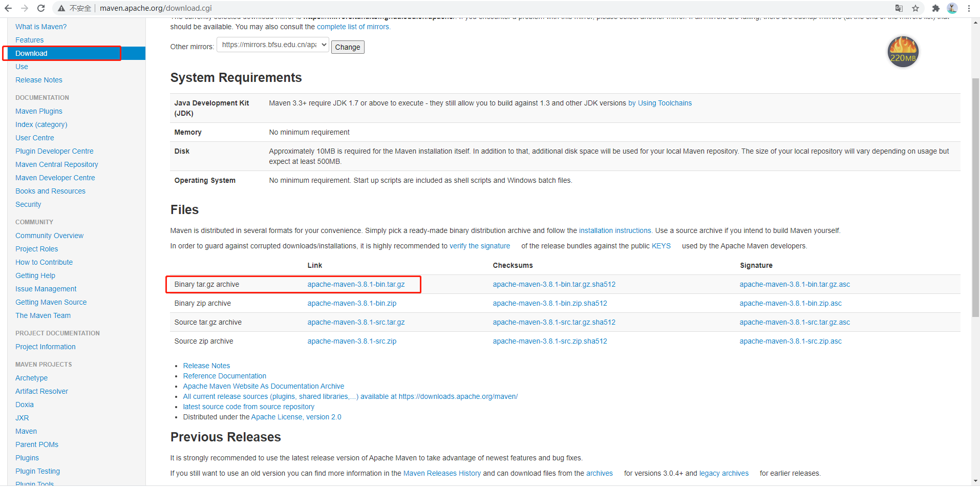Open apache-maven-3.8.1-bin.tar.gz.sha512 checksum

pos(554,284)
